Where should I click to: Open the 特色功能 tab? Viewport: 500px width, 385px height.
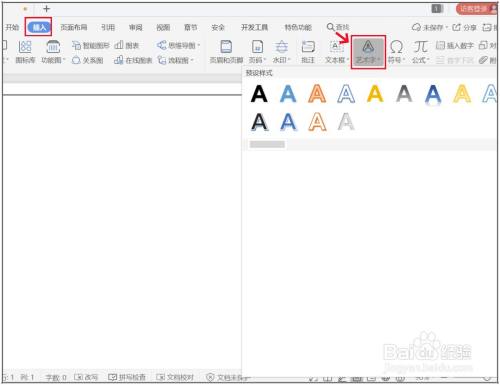(298, 27)
